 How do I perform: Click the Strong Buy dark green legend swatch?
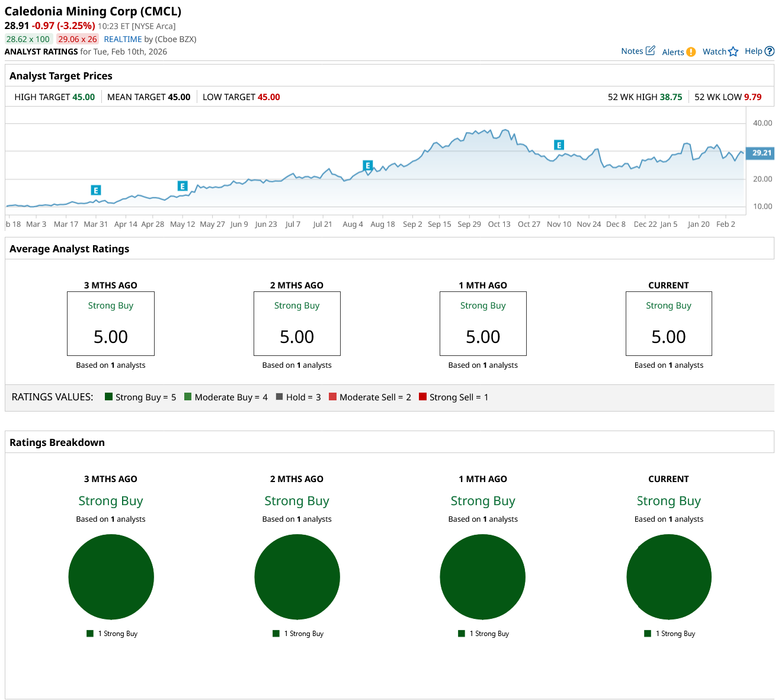click(x=109, y=397)
